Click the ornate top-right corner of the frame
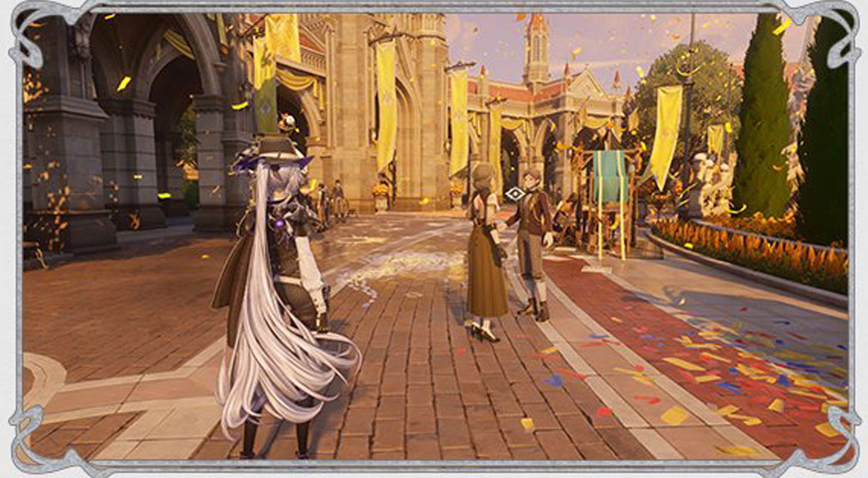This screenshot has width=868, height=478. click(x=840, y=26)
